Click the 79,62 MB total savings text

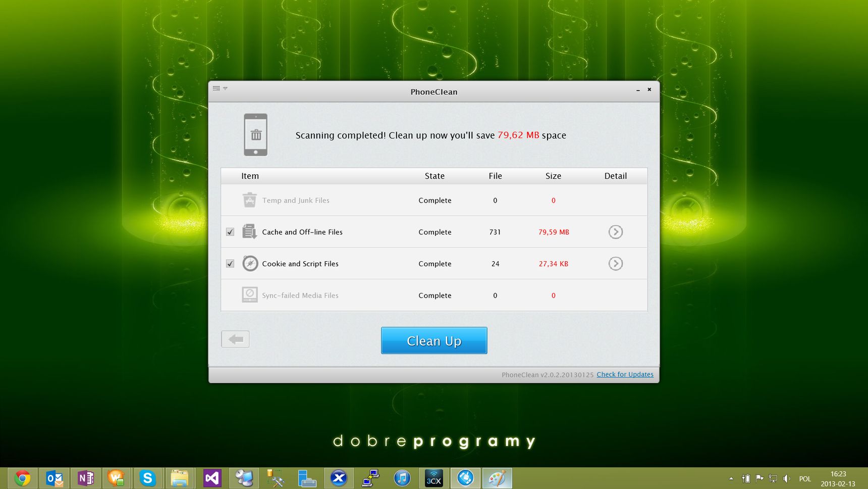click(x=518, y=135)
